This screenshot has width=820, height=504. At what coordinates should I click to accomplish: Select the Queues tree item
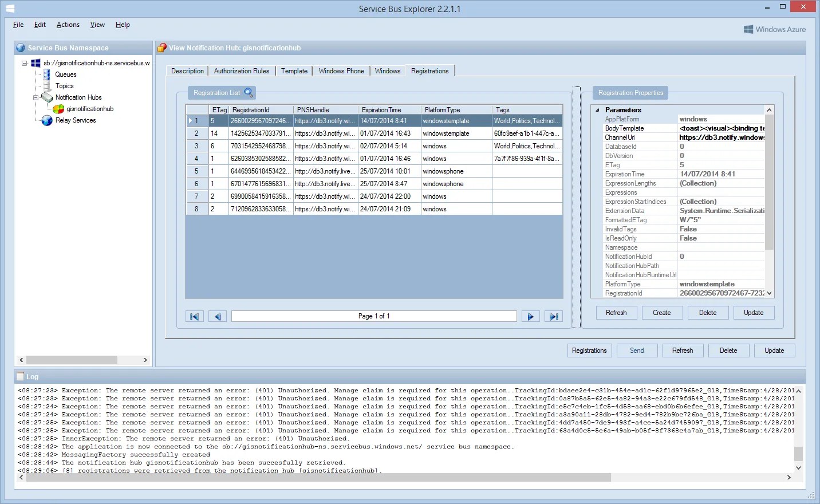coord(66,74)
